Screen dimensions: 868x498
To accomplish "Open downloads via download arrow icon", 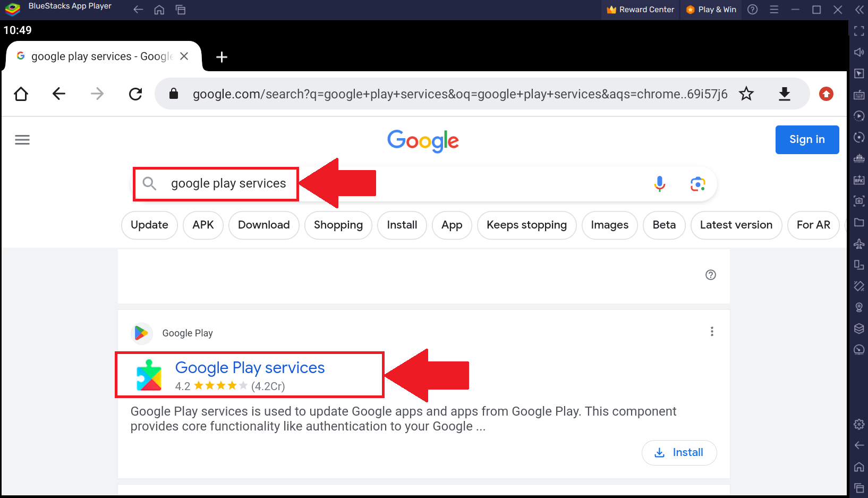I will pyautogui.click(x=785, y=94).
